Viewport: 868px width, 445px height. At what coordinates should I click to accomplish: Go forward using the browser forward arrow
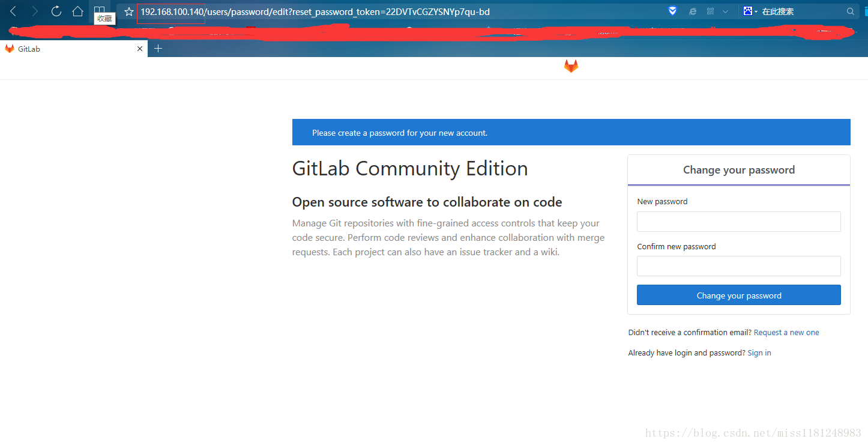[x=35, y=11]
